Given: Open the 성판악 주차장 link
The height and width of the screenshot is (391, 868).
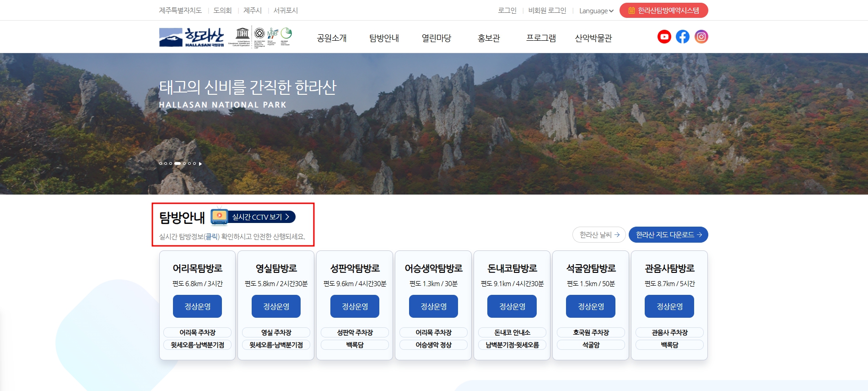Looking at the screenshot, I should [x=355, y=332].
